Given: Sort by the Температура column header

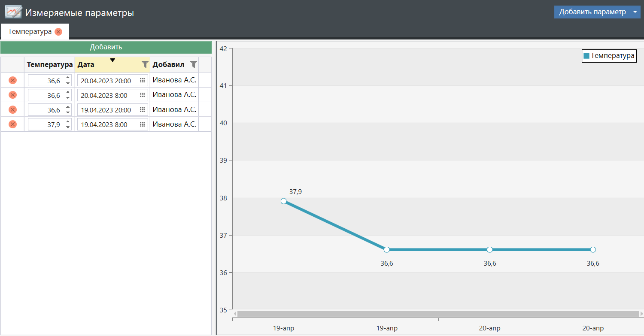Looking at the screenshot, I should (49, 64).
